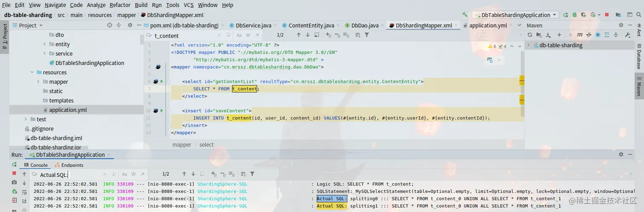Open Maven settings wrench icon

coord(627,35)
